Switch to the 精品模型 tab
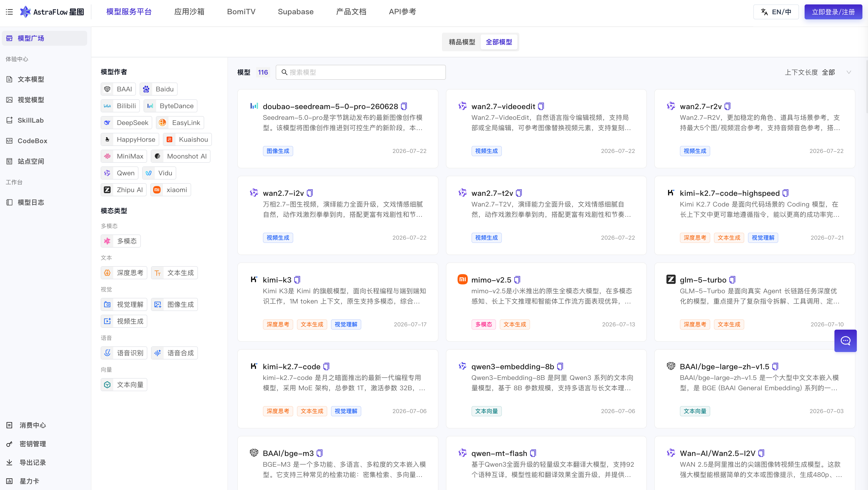Viewport: 868px width, 490px height. coord(462,42)
